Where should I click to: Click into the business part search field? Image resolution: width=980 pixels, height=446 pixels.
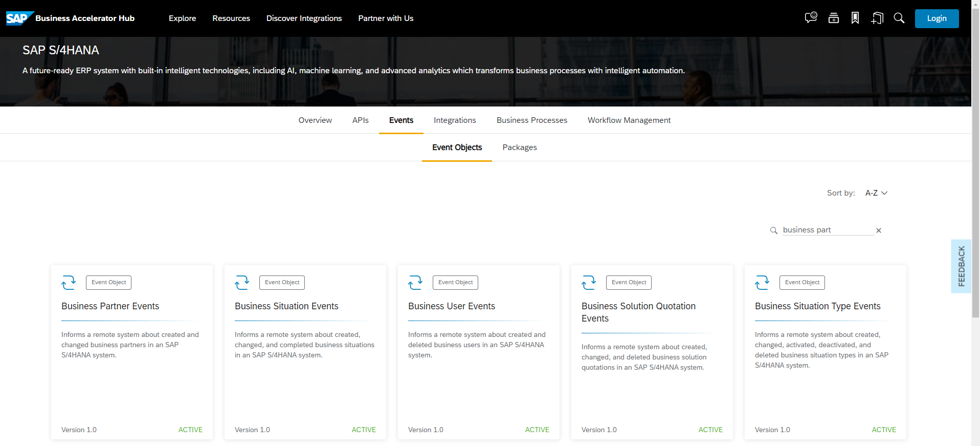click(x=828, y=230)
